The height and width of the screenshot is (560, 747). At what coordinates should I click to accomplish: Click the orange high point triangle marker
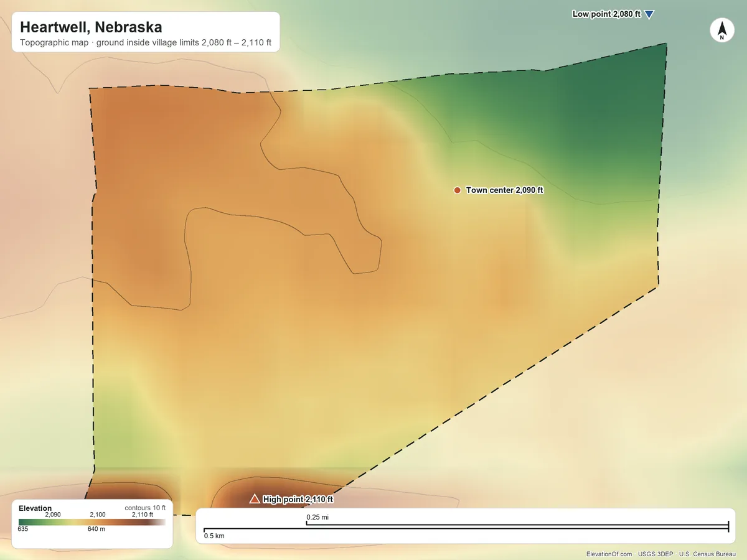[254, 498]
